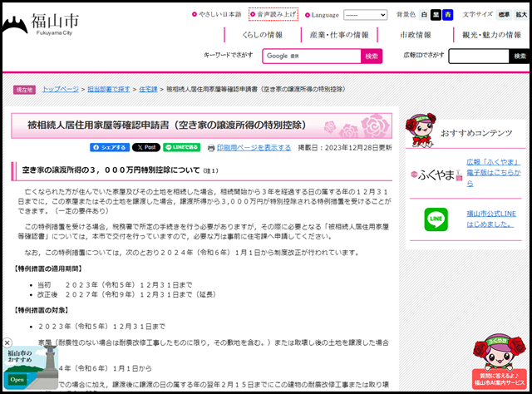Screen dimensions: 532x394
Task: Set text size to 拡大
Action: pos(521,15)
